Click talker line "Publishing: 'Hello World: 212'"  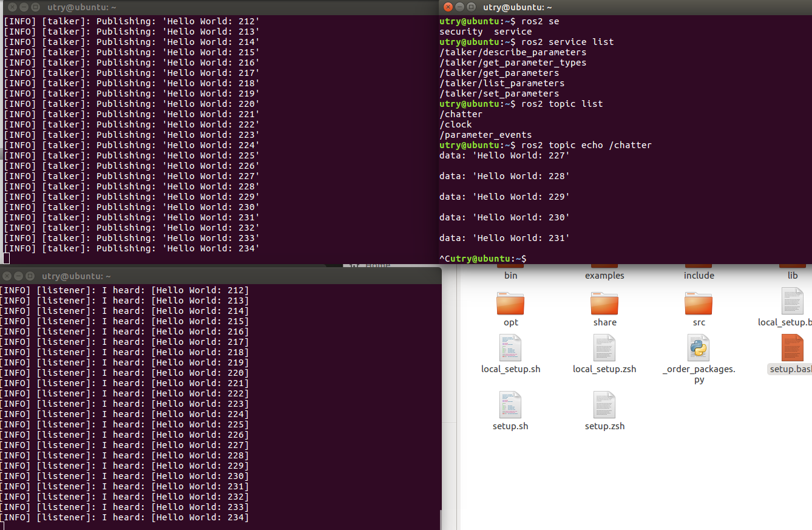[x=132, y=21]
